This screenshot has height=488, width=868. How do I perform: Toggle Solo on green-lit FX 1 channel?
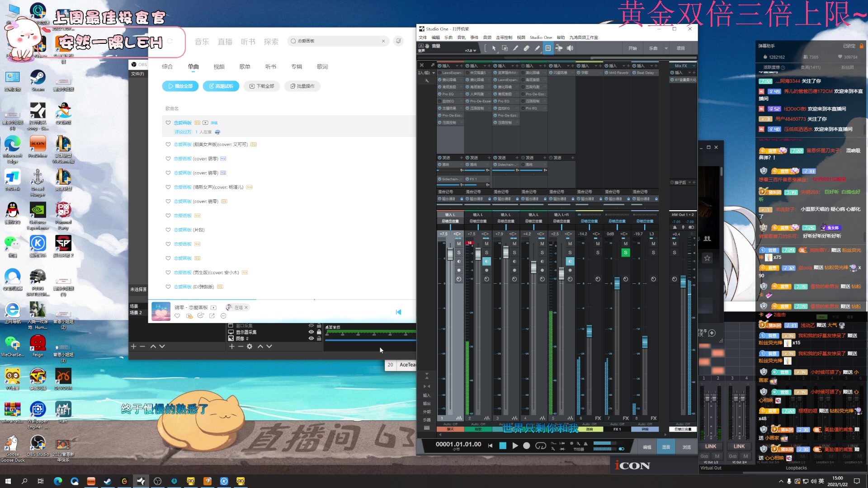tap(625, 253)
